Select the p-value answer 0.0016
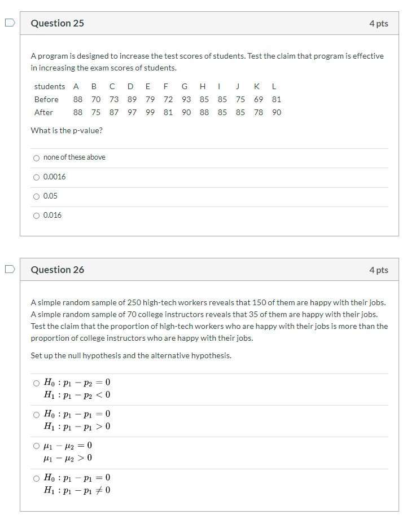This screenshot has width=420, height=519. click(x=36, y=177)
